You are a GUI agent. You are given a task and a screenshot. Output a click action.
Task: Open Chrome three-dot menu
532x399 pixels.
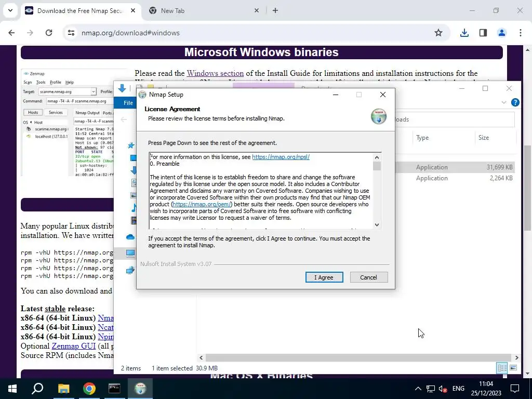pyautogui.click(x=521, y=33)
